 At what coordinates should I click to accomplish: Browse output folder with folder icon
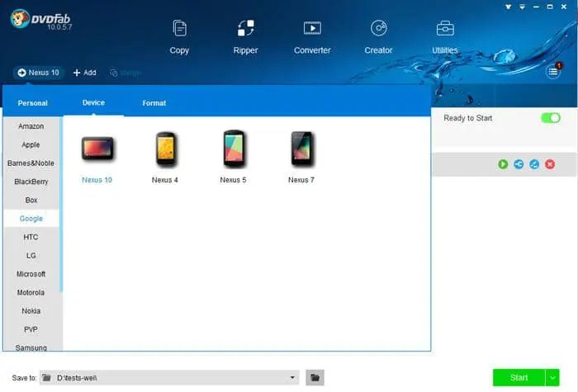click(x=315, y=378)
